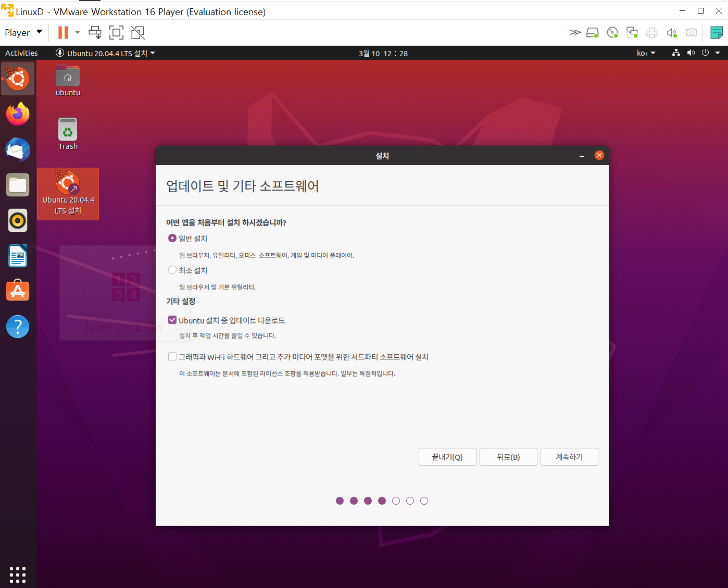728x588 pixels.
Task: Click the sound card device icon
Action: [672, 33]
